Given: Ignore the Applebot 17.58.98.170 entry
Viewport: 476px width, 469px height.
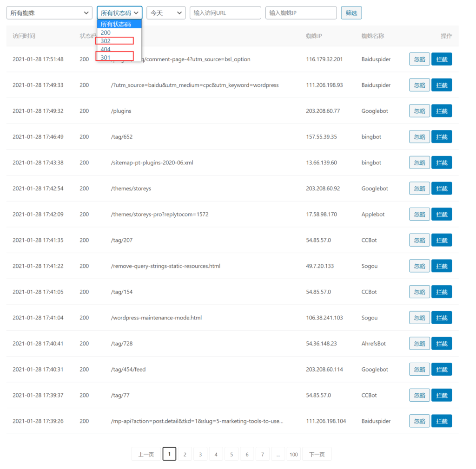Looking at the screenshot, I should tap(419, 215).
